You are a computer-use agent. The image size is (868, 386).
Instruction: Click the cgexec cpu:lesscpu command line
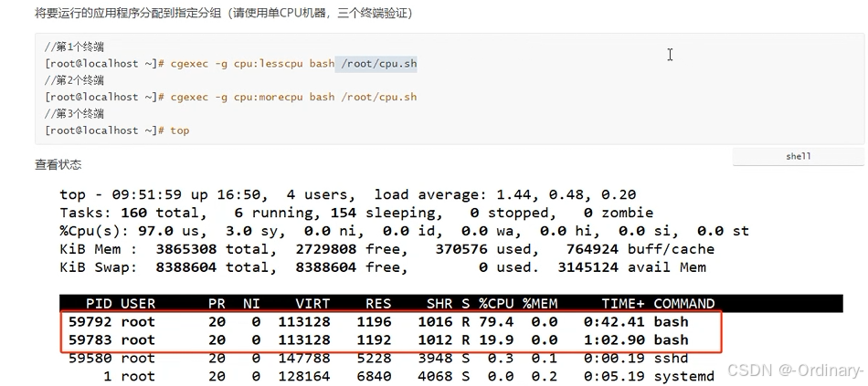(x=231, y=64)
